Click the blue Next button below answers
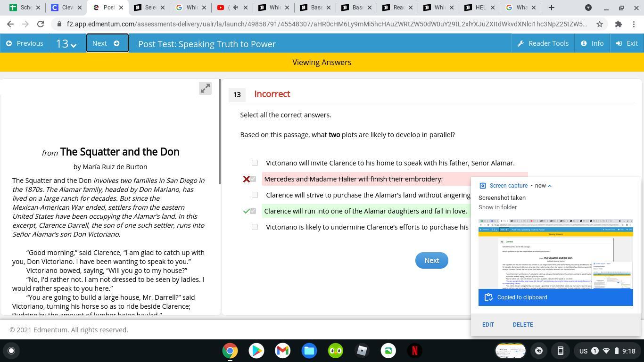This screenshot has width=644, height=362. point(431,260)
